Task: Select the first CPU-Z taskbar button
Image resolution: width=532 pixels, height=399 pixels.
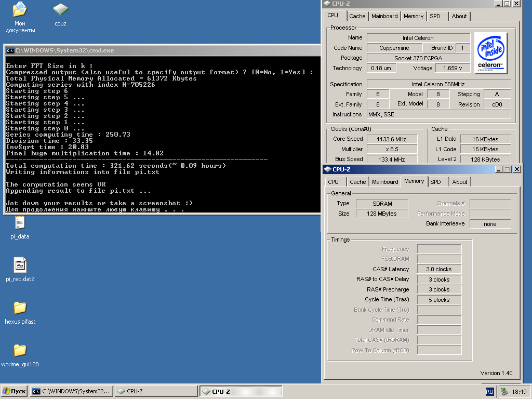Action: coord(156,391)
